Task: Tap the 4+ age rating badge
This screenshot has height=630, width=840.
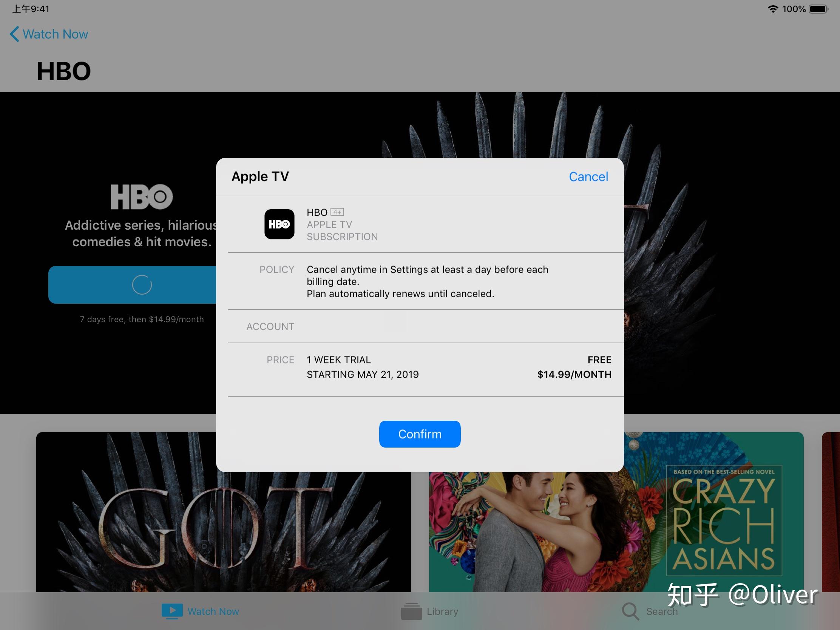Action: pyautogui.click(x=337, y=212)
